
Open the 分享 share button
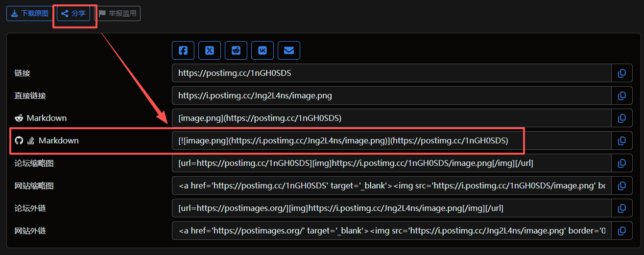point(73,13)
